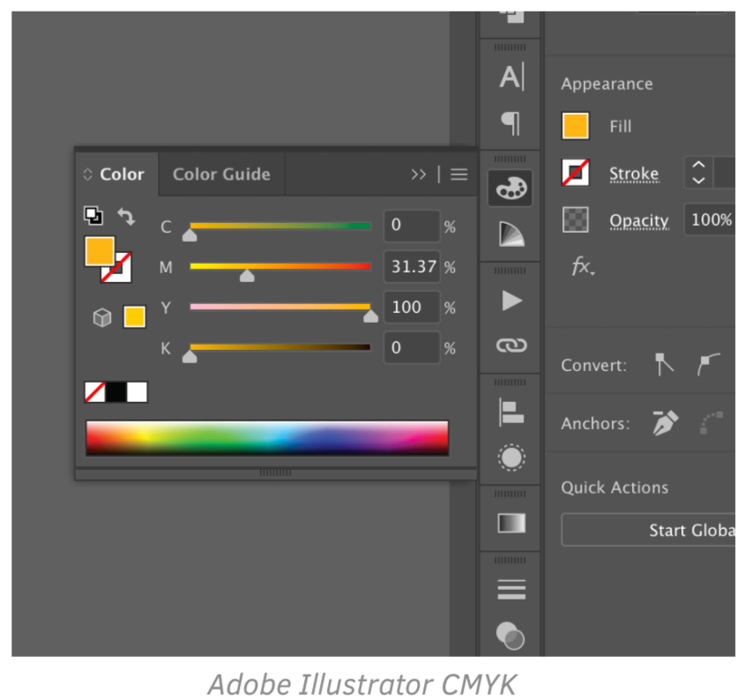Increase stroke weight with up arrow
The height and width of the screenshot is (700, 751).
coord(699,165)
